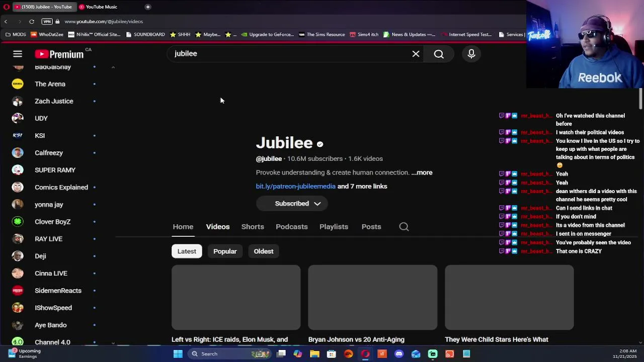Open Discord from the taskbar
The height and width of the screenshot is (362, 644).
tap(399, 354)
